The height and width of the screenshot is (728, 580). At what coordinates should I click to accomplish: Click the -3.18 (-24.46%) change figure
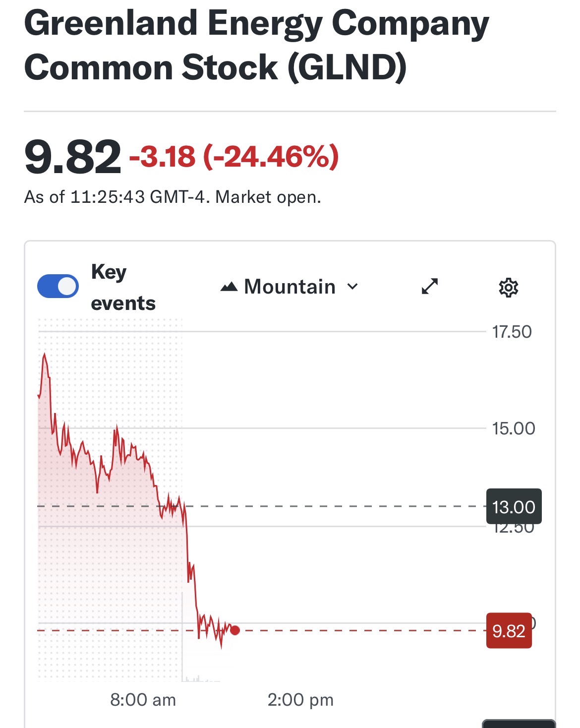click(234, 157)
